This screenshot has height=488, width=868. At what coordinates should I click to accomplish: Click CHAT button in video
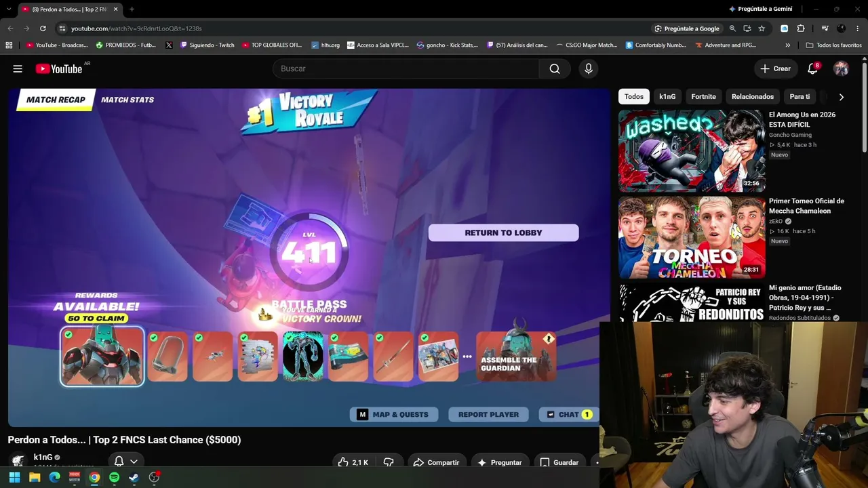click(x=569, y=414)
